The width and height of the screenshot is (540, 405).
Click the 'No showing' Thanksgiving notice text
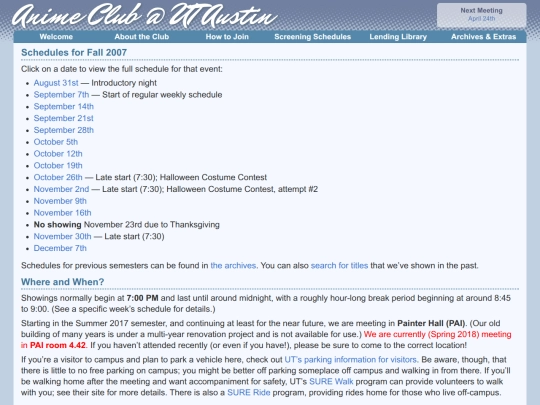tap(127, 225)
